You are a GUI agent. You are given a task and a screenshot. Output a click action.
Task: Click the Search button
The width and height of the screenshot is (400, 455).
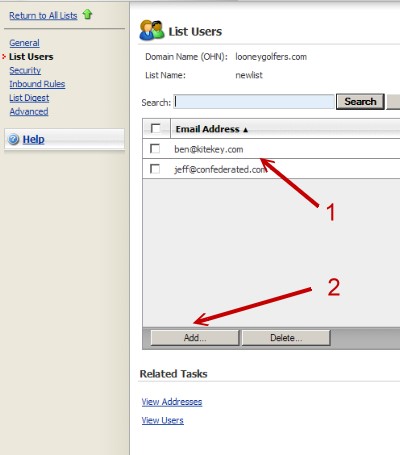pyautogui.click(x=360, y=101)
